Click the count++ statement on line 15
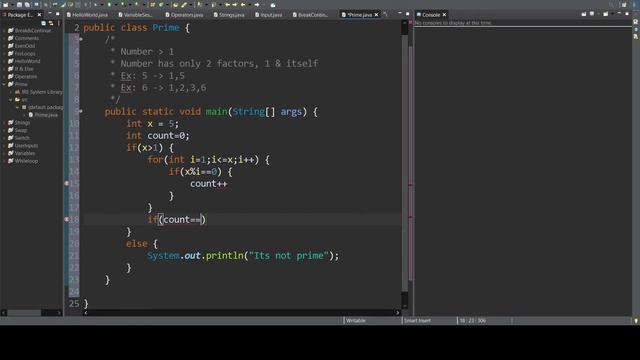Screen dimensions: 640x360 point(209,184)
